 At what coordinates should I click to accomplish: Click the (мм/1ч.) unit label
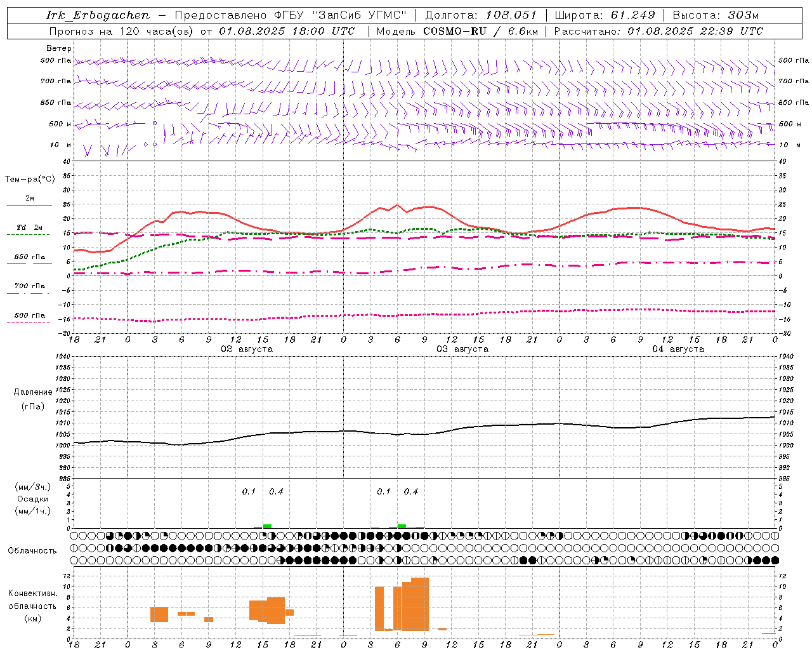[33, 511]
